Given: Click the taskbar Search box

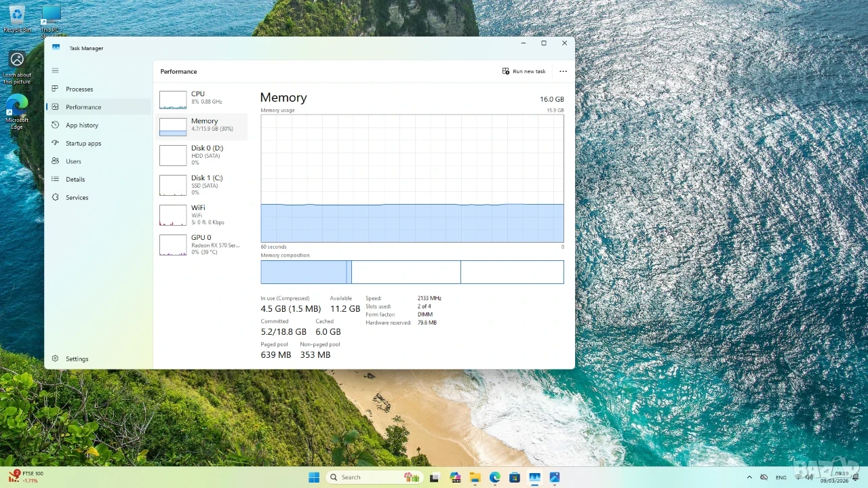Looking at the screenshot, I should tap(374, 477).
